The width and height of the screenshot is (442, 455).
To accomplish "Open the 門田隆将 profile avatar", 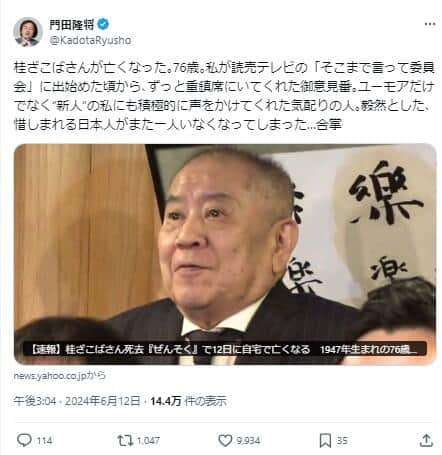I will pos(28,32).
